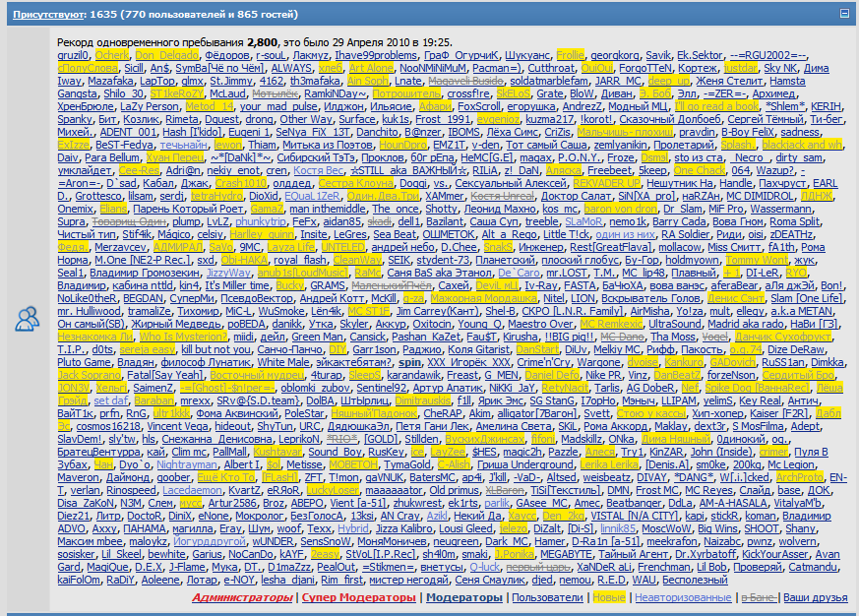Open ForgoTTeN's profile link
The width and height of the screenshot is (859, 616).
[x=645, y=68]
